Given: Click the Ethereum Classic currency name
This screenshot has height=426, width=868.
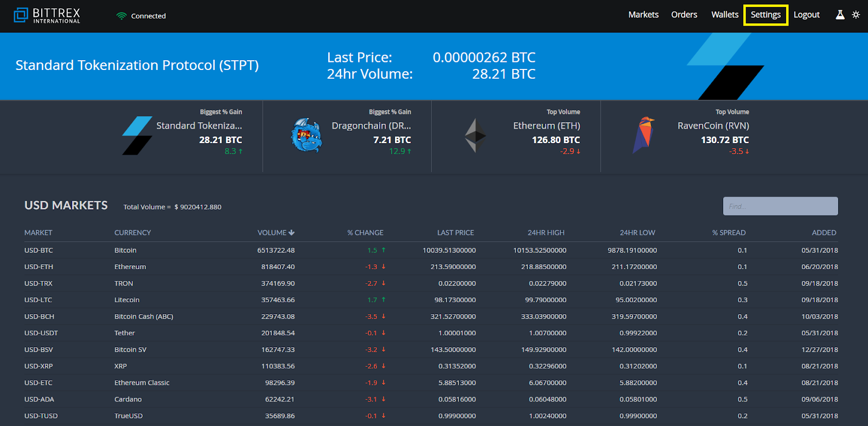Looking at the screenshot, I should [x=142, y=383].
